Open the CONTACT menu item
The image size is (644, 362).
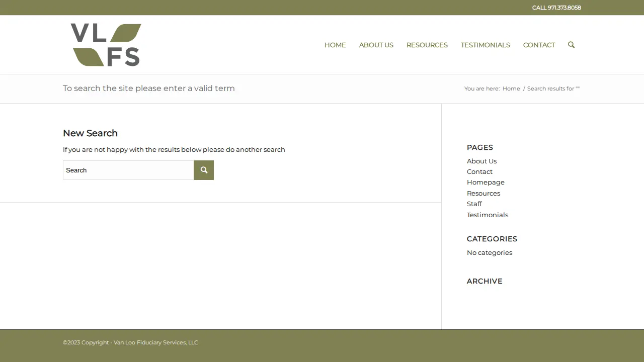pos(539,45)
